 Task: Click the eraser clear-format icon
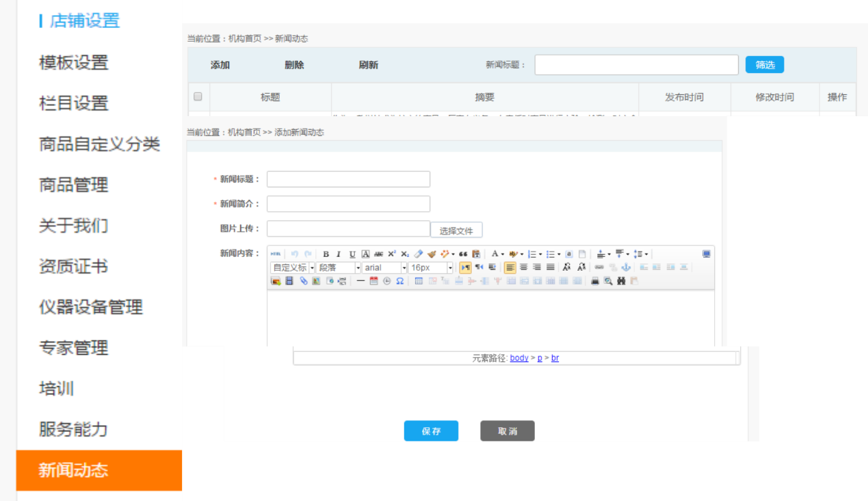(x=419, y=254)
